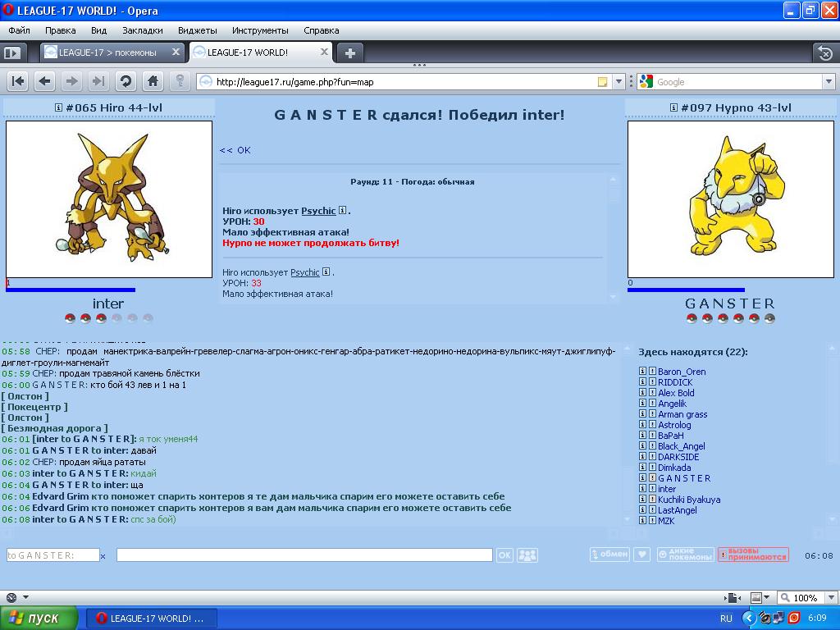Toggle the image display button in status bar

(756, 597)
